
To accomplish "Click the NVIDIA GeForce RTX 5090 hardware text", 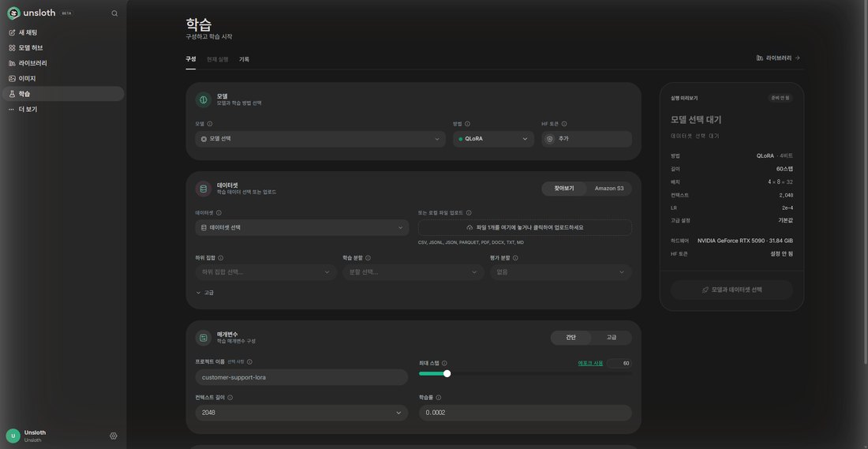I will (745, 241).
